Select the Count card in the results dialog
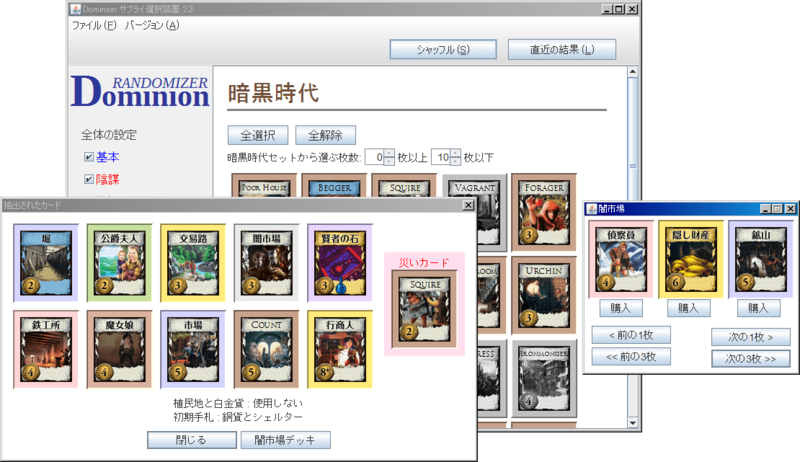This screenshot has width=800, height=462. pyautogui.click(x=266, y=349)
